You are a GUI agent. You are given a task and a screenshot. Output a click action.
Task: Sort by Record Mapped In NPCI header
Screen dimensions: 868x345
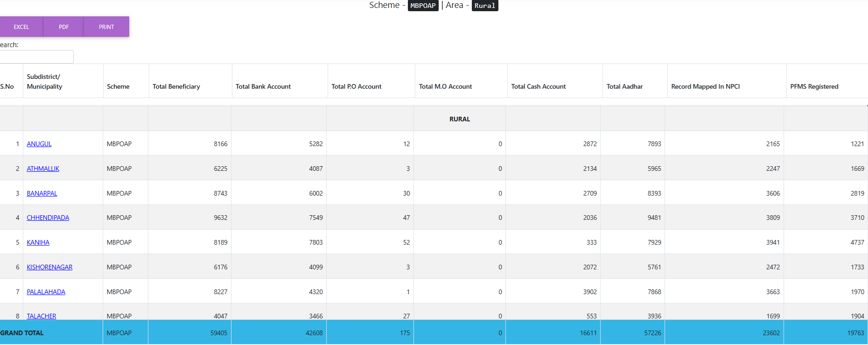coord(727,81)
